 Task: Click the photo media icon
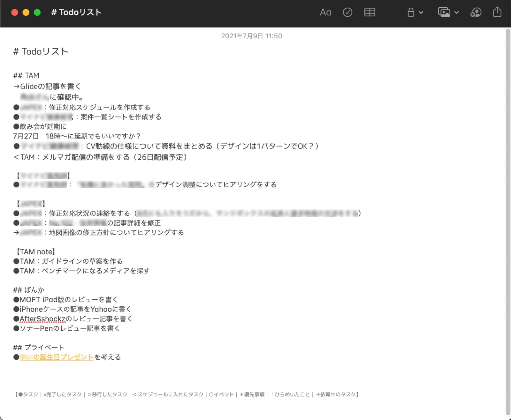click(444, 12)
